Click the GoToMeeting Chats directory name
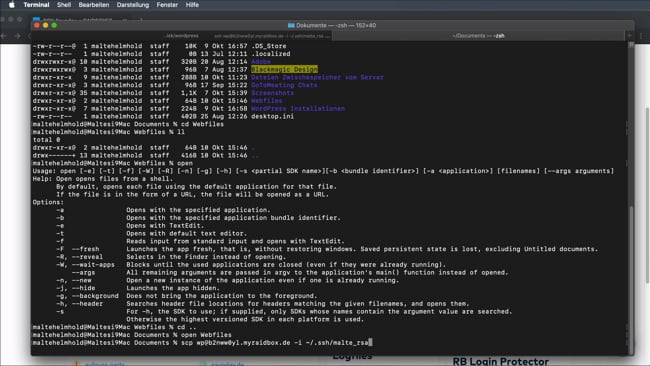The image size is (650, 366). pyautogui.click(x=284, y=85)
